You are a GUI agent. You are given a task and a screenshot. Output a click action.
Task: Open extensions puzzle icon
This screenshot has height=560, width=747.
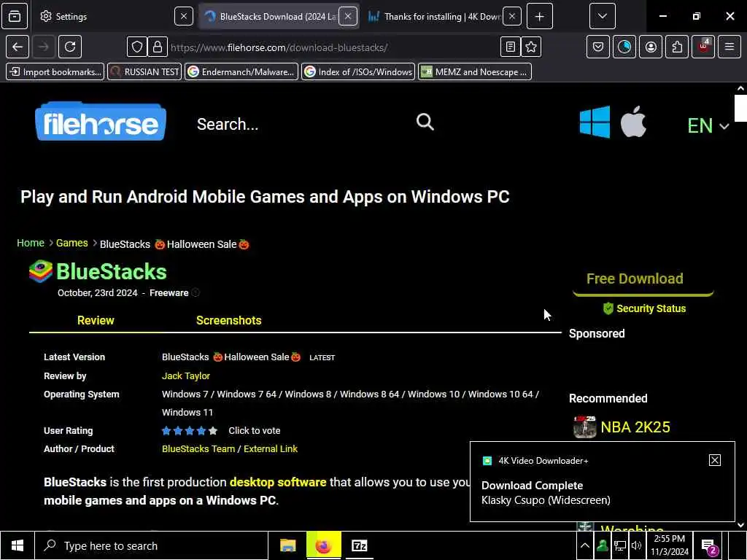click(677, 47)
